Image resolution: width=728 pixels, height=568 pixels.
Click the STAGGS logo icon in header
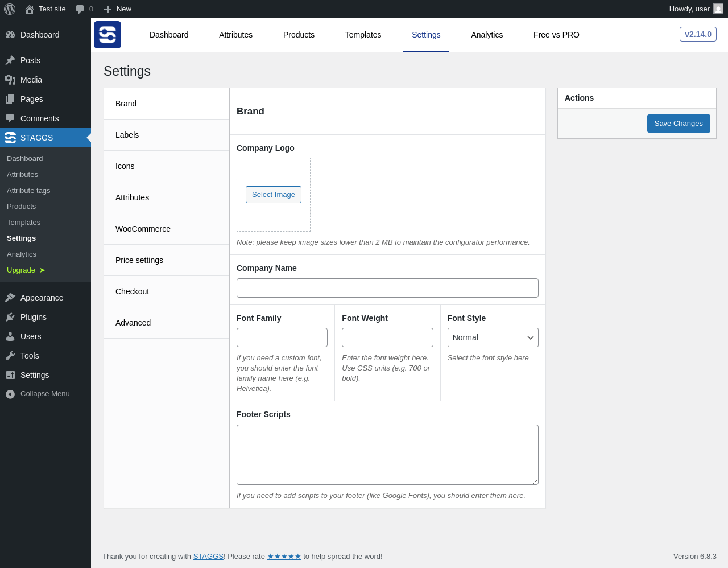[107, 35]
